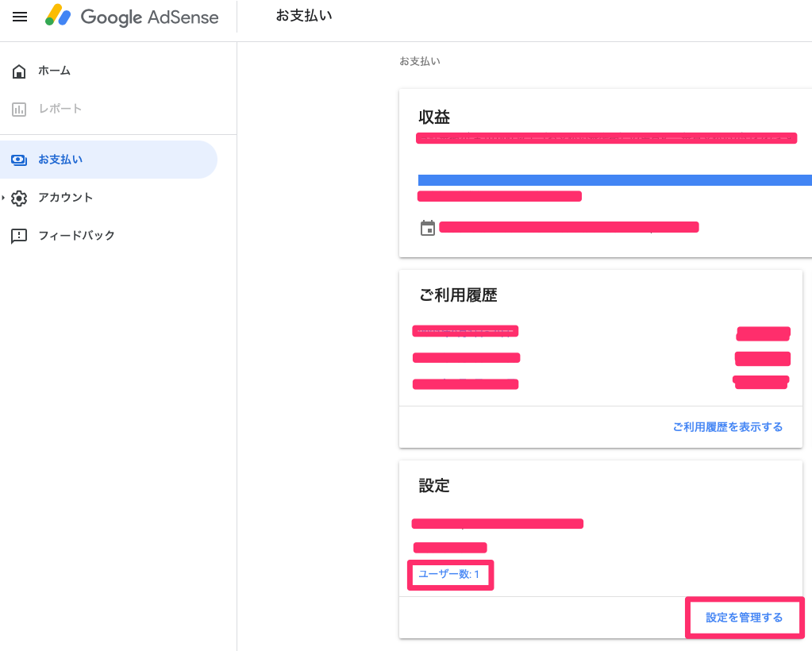Click the 設定を管理する button
812x651 pixels.
pyautogui.click(x=744, y=618)
